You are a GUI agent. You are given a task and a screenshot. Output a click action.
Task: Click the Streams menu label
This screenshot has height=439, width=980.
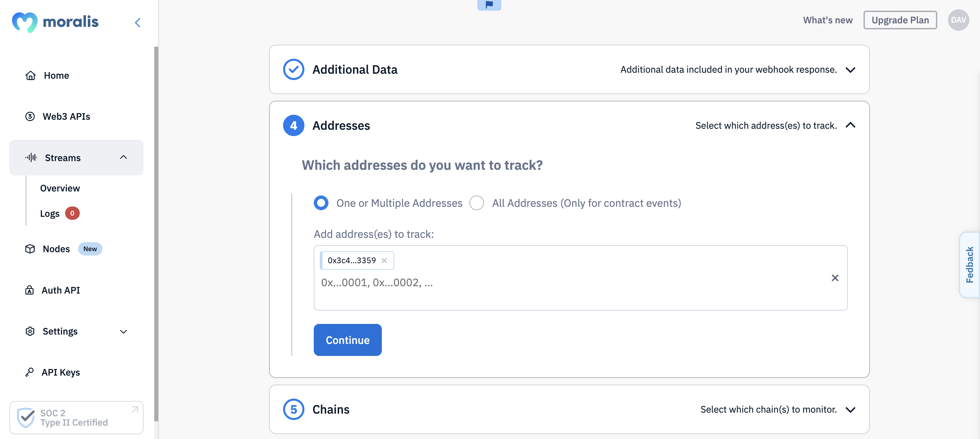pos(63,158)
